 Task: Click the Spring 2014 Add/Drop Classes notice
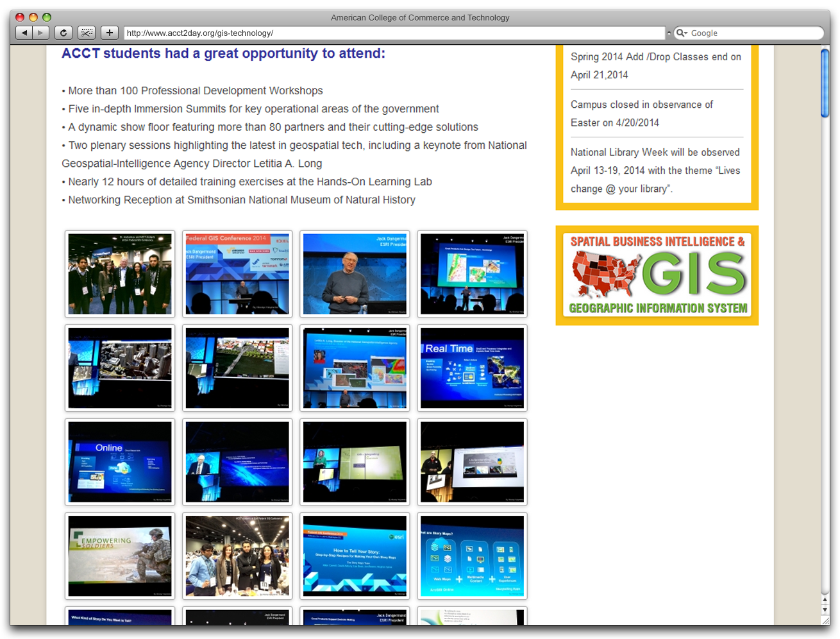coord(656,65)
